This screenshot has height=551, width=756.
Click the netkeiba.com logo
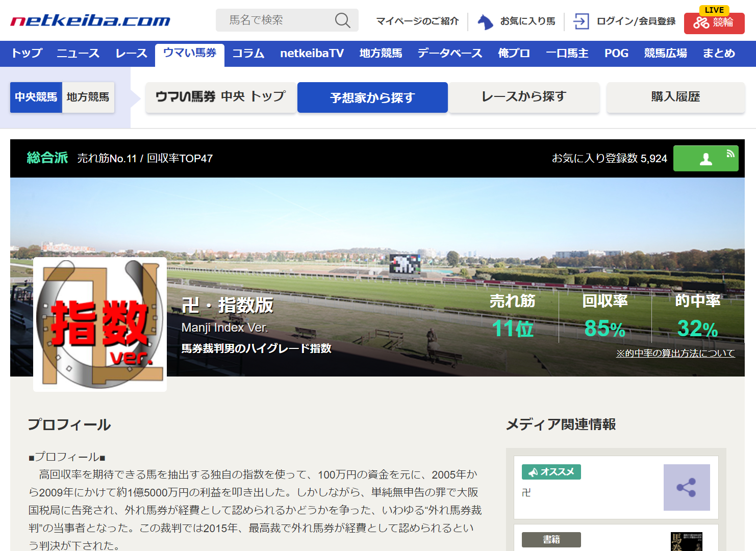[90, 21]
